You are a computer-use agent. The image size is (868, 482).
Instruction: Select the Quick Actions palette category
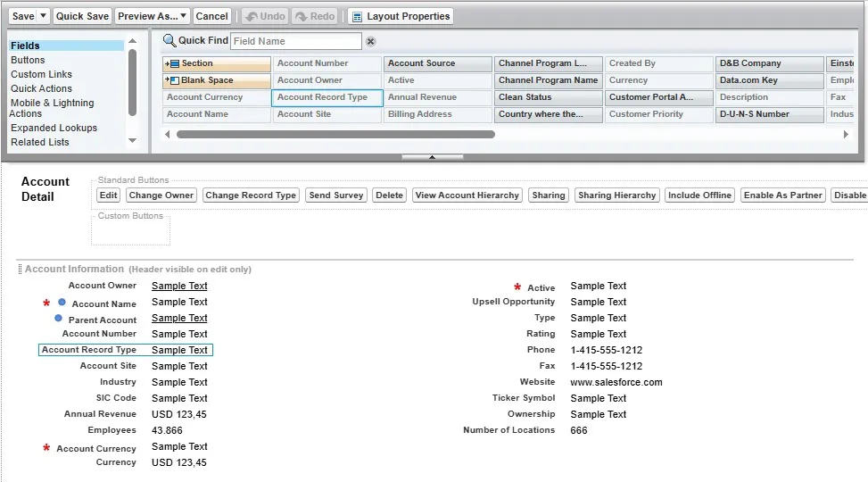pyautogui.click(x=42, y=88)
